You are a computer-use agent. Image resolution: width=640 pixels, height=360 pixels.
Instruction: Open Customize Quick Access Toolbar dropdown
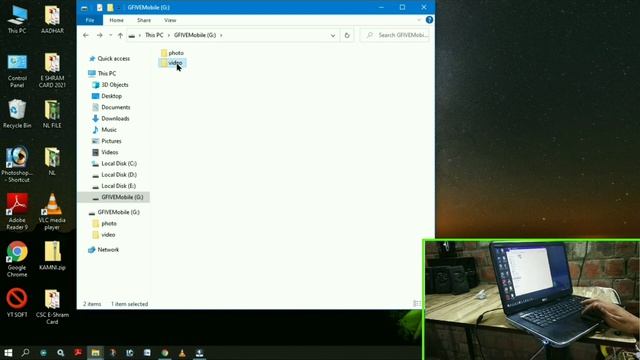click(x=118, y=7)
